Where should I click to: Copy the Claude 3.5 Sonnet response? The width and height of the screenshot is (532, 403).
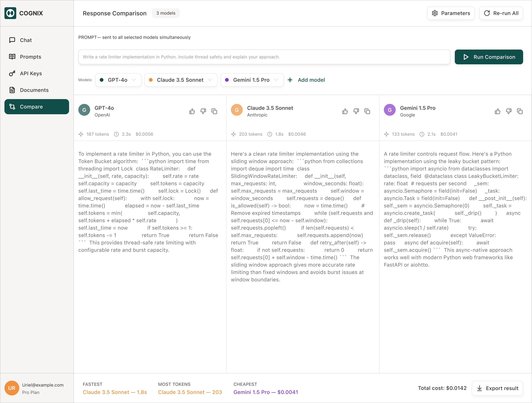[x=367, y=111]
